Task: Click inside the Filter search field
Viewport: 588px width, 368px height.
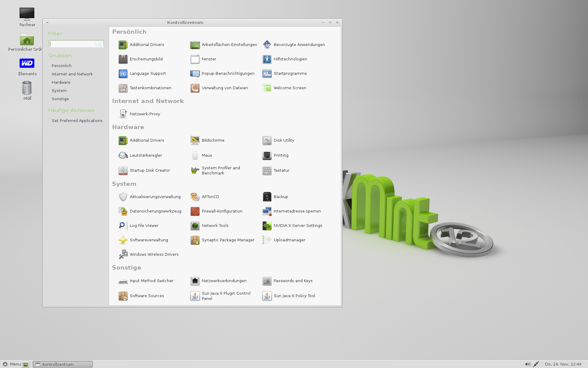Action: (74, 44)
